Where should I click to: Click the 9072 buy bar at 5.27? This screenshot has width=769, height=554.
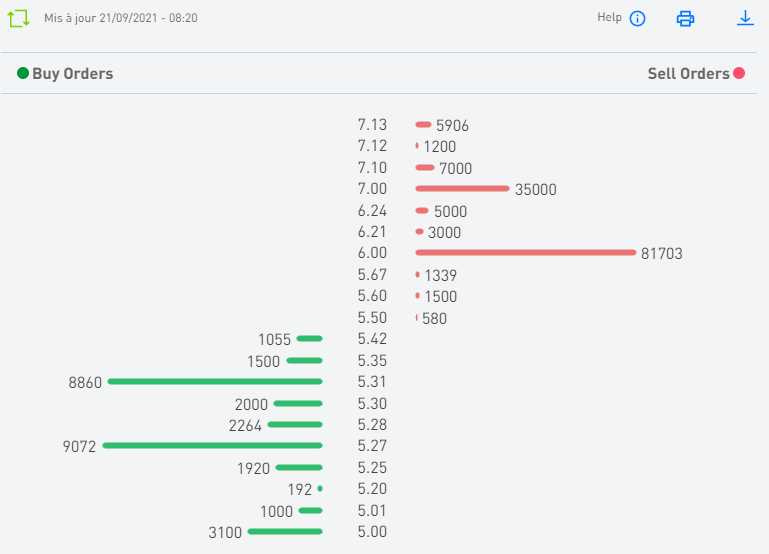[x=212, y=445]
